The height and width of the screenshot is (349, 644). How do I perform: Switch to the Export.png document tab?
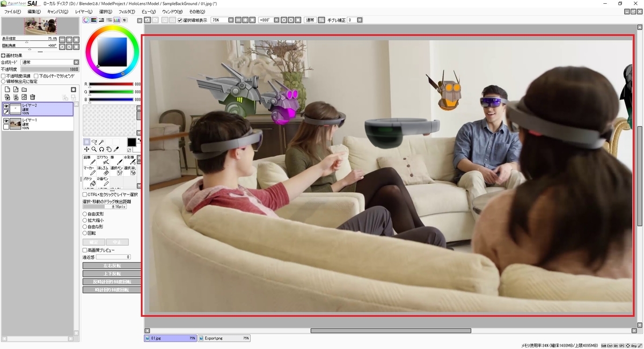tap(224, 338)
